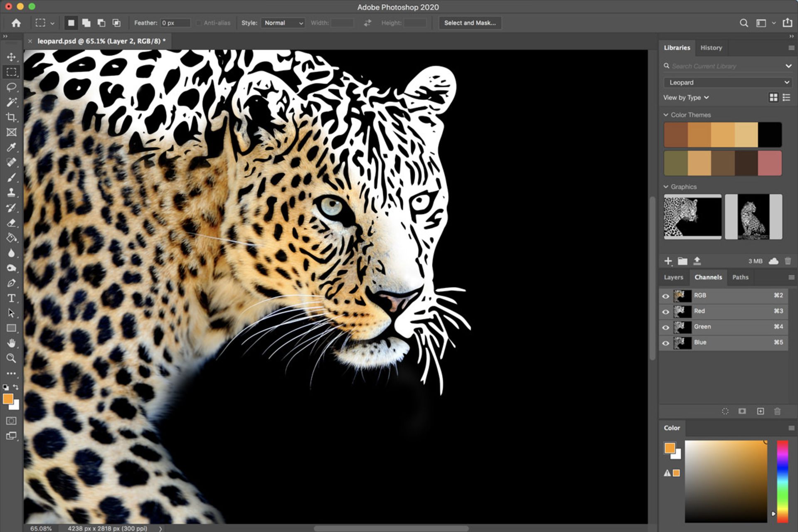Select the Crop tool
Image resolution: width=798 pixels, height=532 pixels.
click(x=11, y=117)
